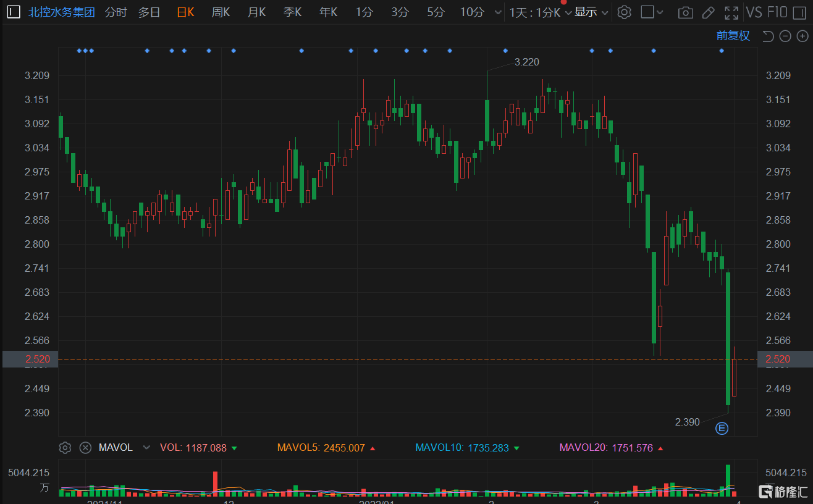Viewport: 813px width, 504px height.
Task: Open the 1天:1分K dropdown
Action: coord(540,12)
